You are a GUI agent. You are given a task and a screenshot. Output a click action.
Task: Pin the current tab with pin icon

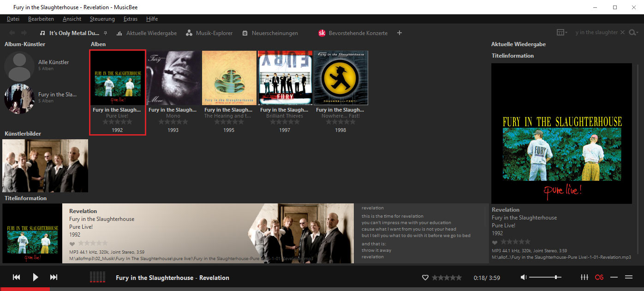click(106, 33)
